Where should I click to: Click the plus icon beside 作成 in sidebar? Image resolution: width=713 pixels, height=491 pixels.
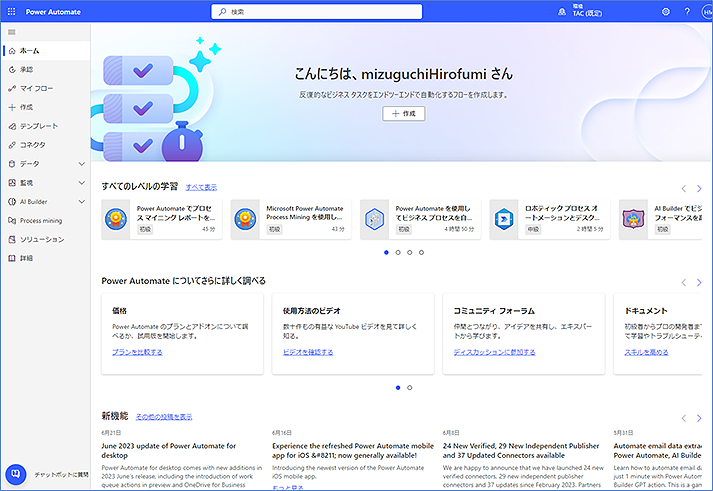12,107
